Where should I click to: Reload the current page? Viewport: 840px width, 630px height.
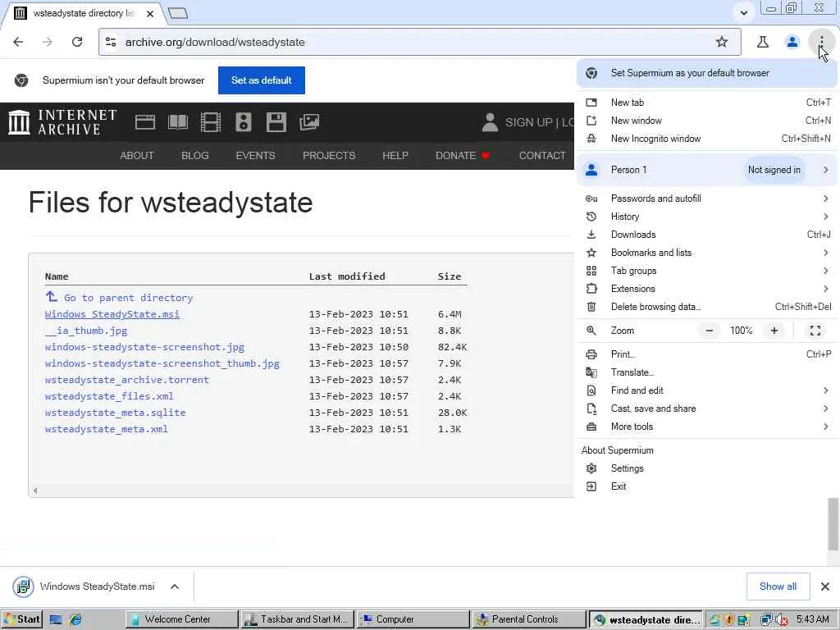pyautogui.click(x=77, y=42)
